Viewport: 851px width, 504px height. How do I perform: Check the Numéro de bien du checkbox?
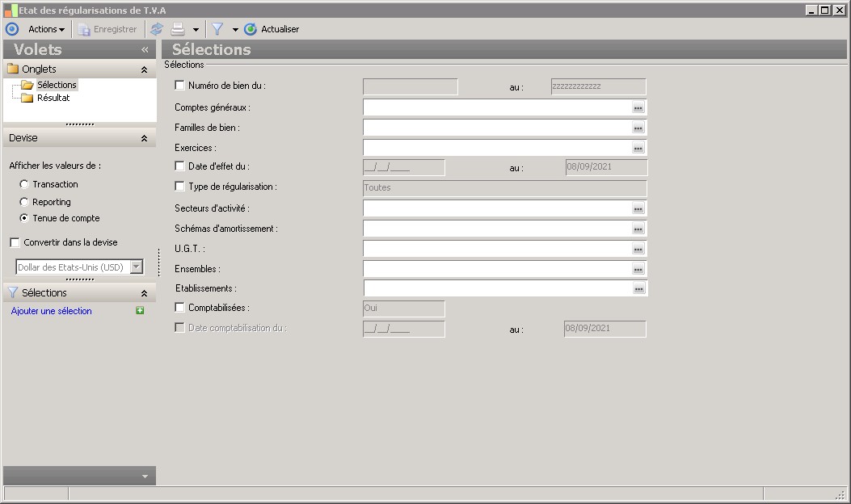click(x=179, y=85)
